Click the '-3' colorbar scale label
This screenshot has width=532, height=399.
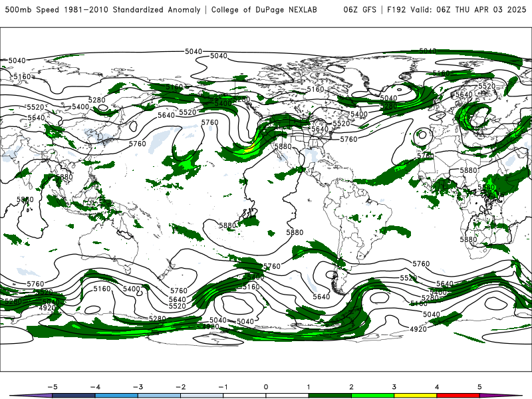(x=138, y=387)
